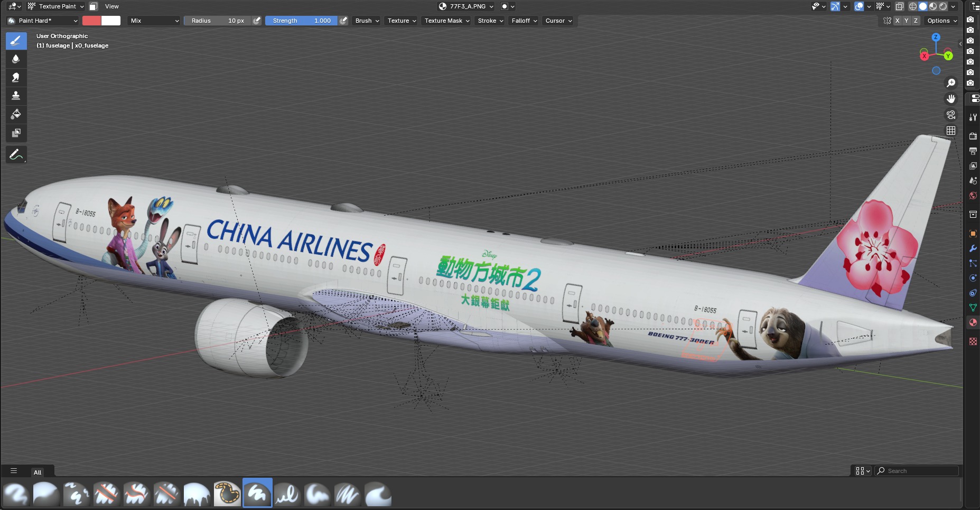Open the Material properties tab
This screenshot has height=510, width=980.
coord(973,322)
